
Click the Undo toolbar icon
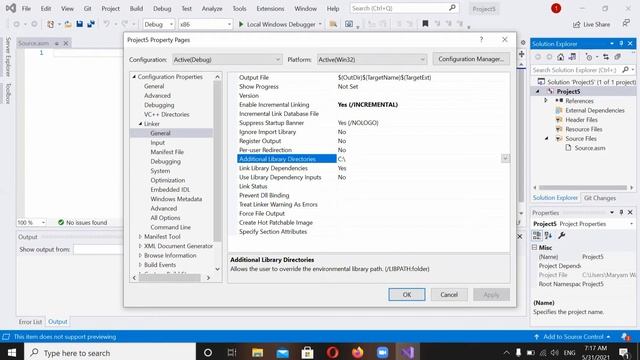106,24
